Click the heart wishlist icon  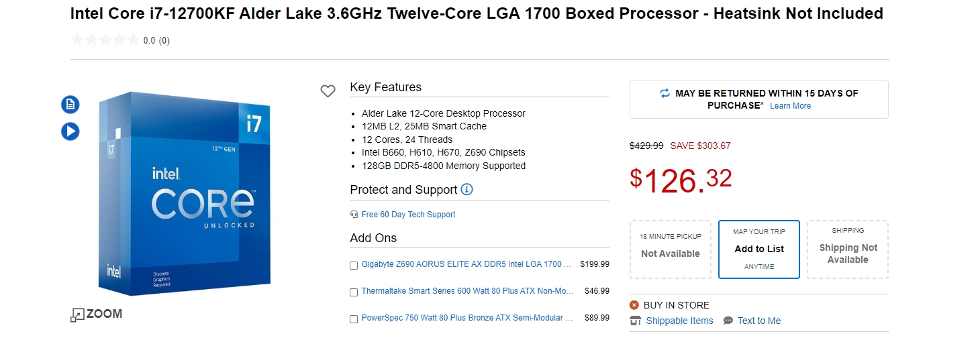click(328, 91)
